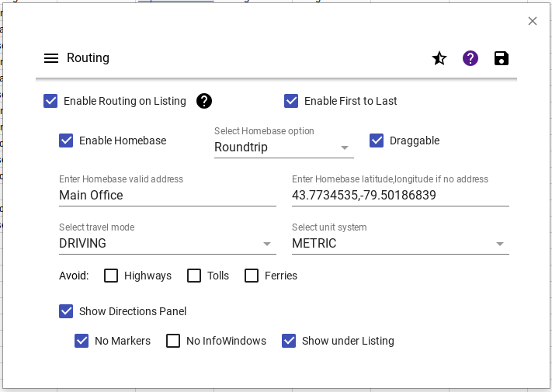
Task: Click the Homebase valid address field
Action: point(167,196)
